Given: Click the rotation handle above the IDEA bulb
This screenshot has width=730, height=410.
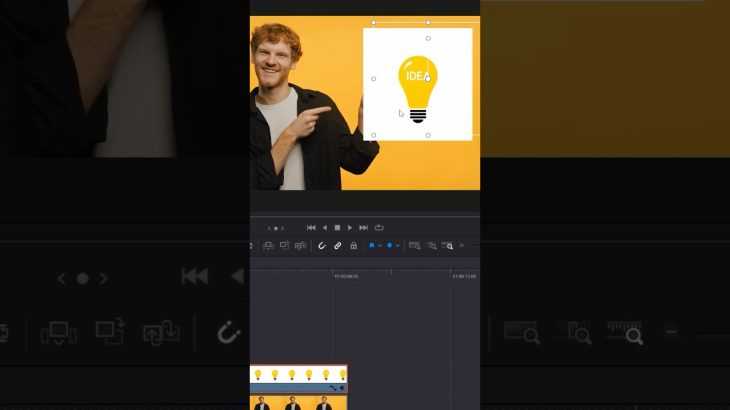Looking at the screenshot, I should click(428, 39).
